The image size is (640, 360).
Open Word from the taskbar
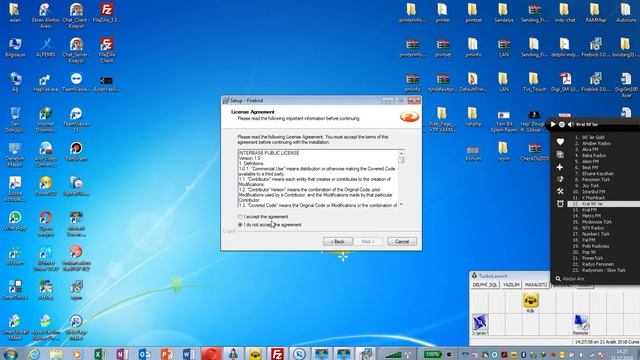point(189,354)
